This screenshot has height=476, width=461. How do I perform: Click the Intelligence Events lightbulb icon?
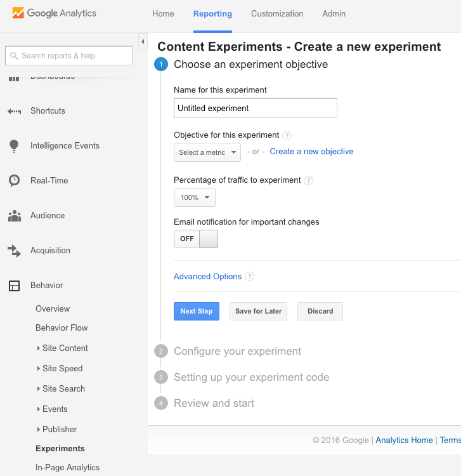click(x=14, y=146)
